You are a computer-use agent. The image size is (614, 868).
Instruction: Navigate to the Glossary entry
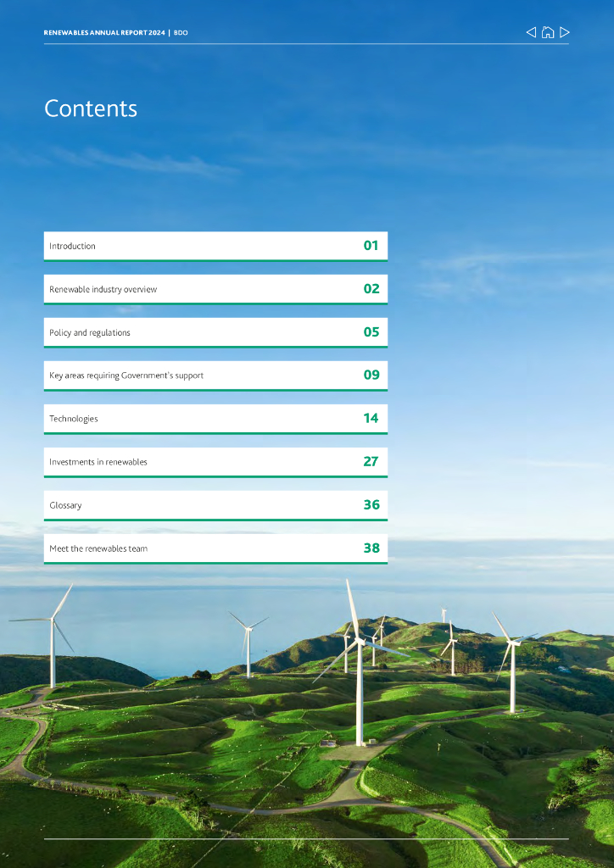coord(66,505)
